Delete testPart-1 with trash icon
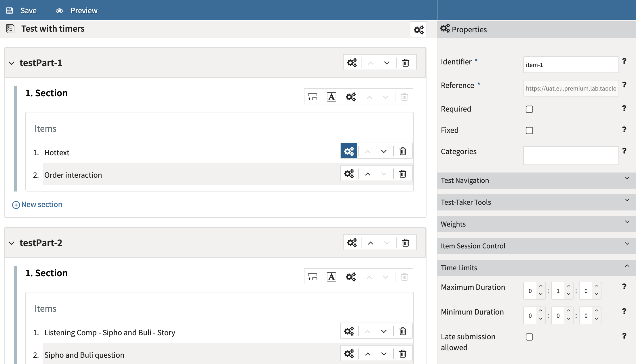Screen dimensions: 636x364 (x=405, y=63)
